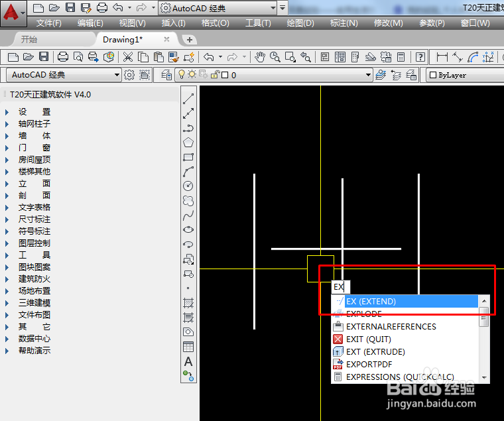The width and height of the screenshot is (504, 421).
Task: Click the Copy icon in standard toolbar
Action: [x=143, y=57]
